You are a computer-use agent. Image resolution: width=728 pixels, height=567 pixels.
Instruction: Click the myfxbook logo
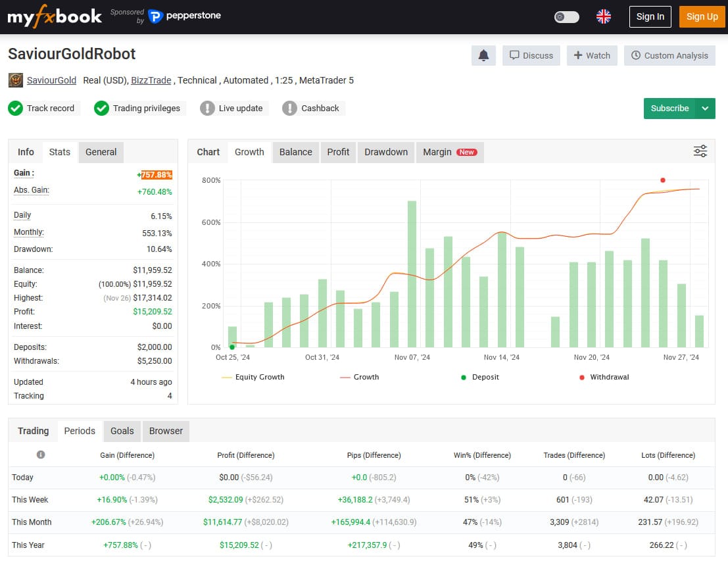55,16
